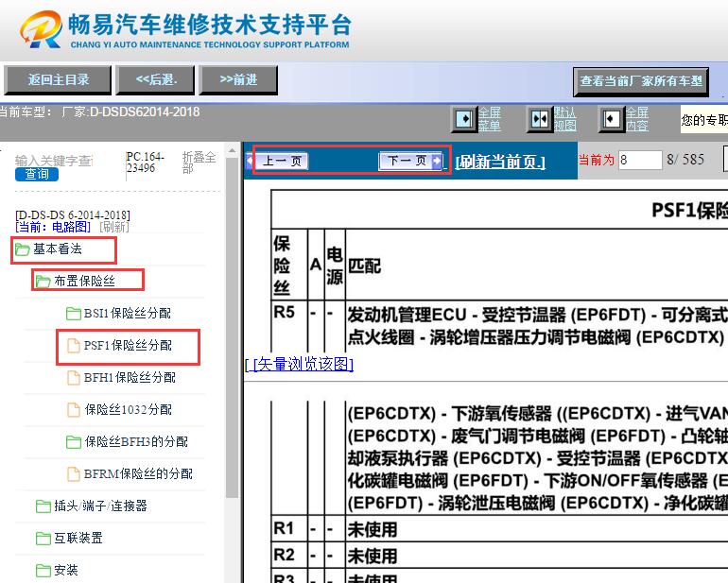The image size is (728, 583).
Task: Expand 插头/端子/连接器 tree node
Action: pyautogui.click(x=100, y=506)
